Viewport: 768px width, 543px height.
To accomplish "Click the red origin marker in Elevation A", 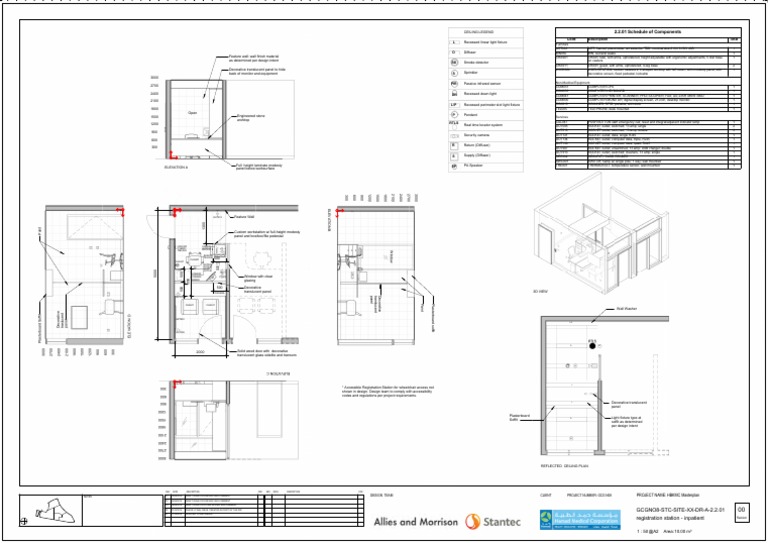I will (x=172, y=155).
